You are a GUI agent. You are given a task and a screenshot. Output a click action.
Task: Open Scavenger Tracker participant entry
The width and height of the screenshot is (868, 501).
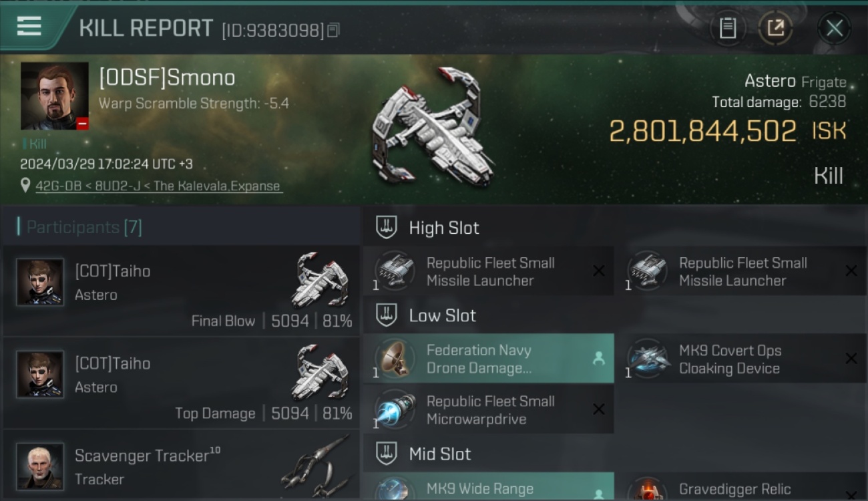[x=181, y=466]
